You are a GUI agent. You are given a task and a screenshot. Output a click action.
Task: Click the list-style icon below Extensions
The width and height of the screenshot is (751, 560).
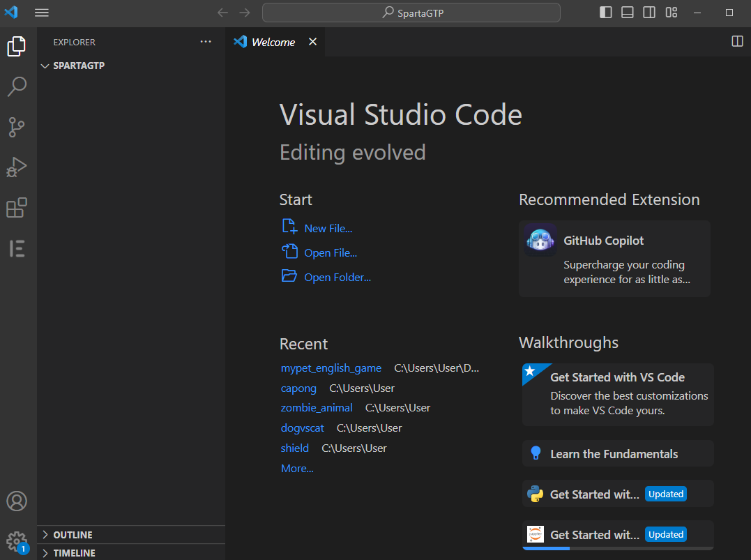tap(17, 249)
